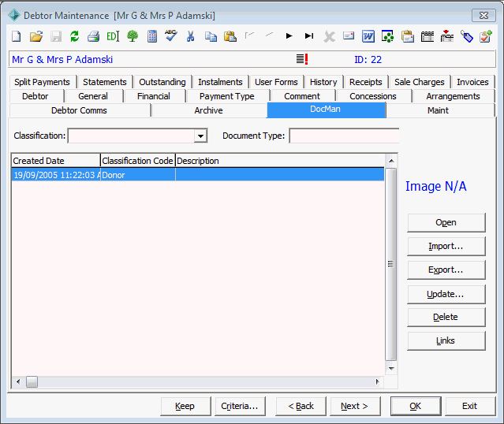Image resolution: width=504 pixels, height=424 pixels.
Task: Open the Financial tab
Action: point(154,96)
